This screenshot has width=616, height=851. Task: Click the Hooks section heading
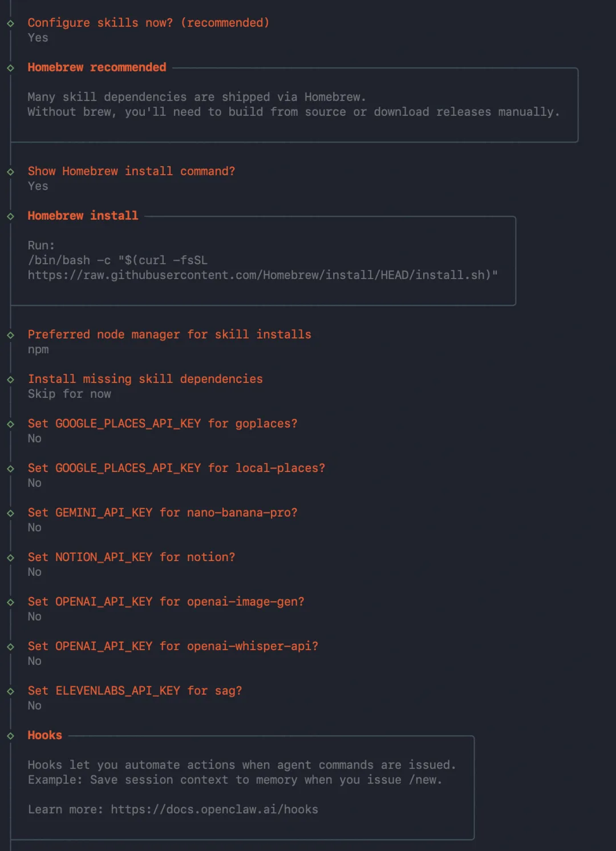click(44, 735)
